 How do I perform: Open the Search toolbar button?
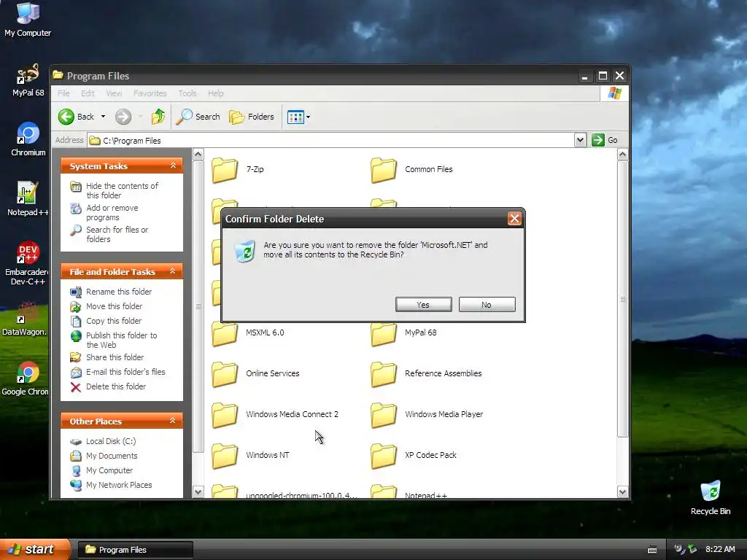coord(198,117)
